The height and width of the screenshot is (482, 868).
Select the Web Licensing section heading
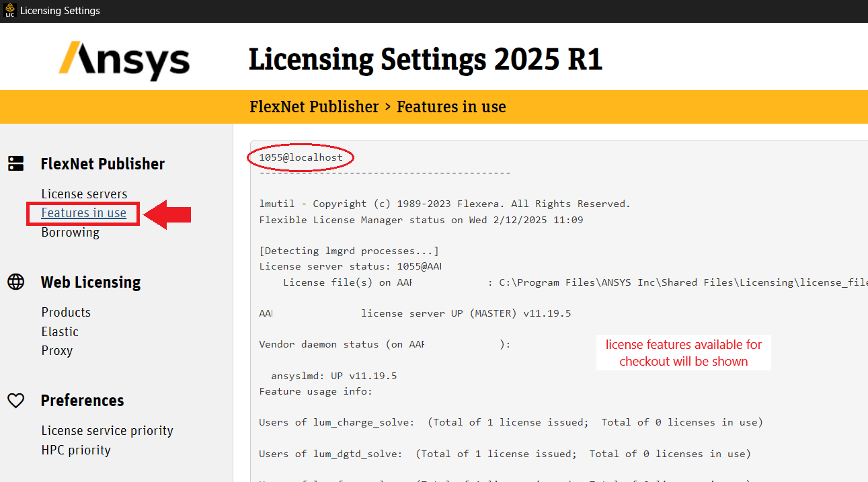pyautogui.click(x=91, y=282)
